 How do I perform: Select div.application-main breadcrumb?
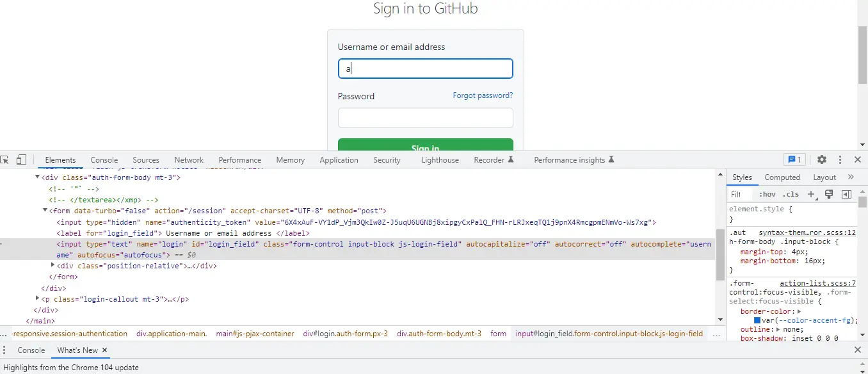pyautogui.click(x=172, y=334)
